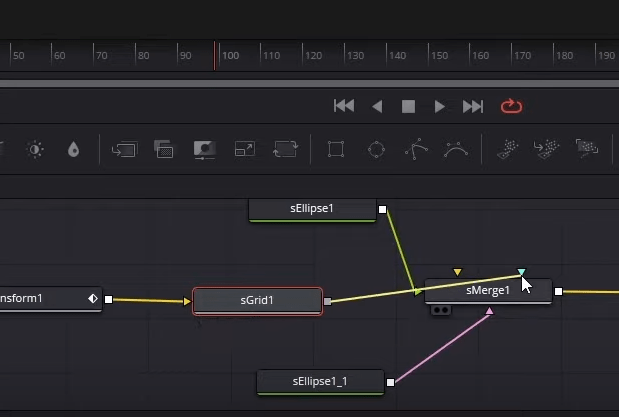
Task: Click the output square of sGrid1
Action: coord(327,302)
